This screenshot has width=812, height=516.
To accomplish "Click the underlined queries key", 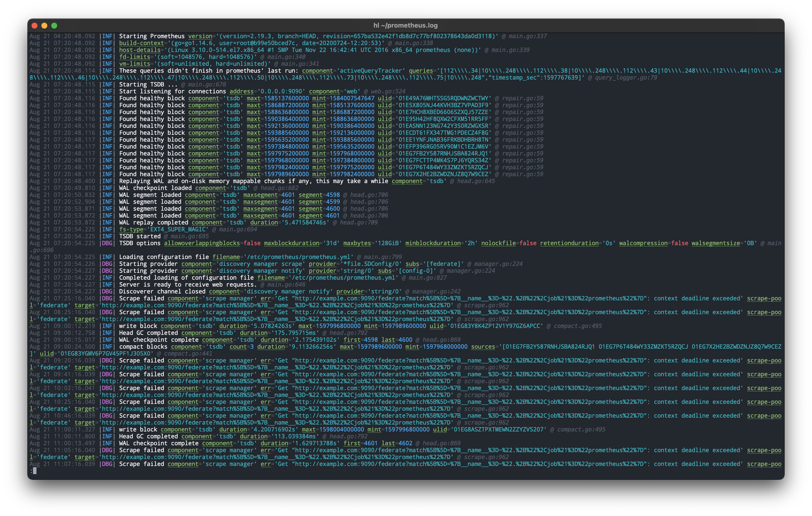I will coord(421,71).
